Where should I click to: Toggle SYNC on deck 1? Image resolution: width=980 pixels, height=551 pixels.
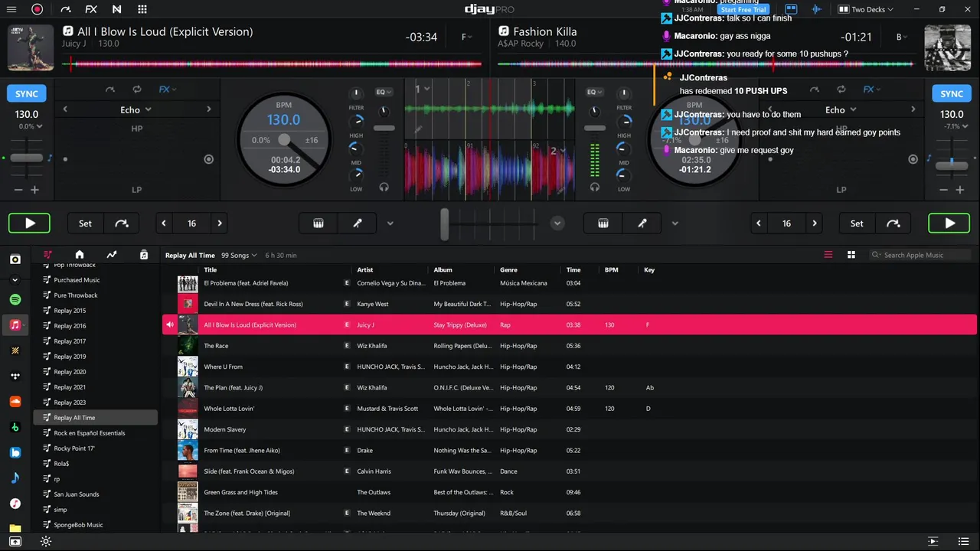point(27,93)
